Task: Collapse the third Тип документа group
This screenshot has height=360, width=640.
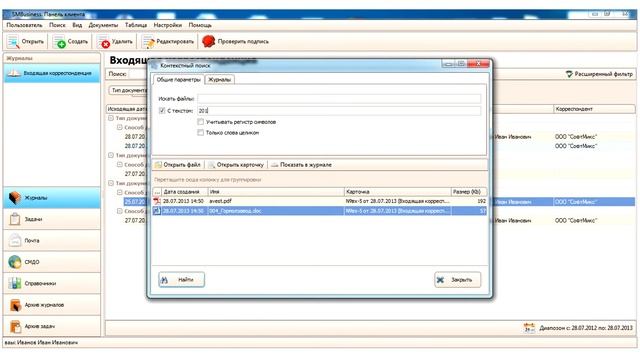Action: coord(111,183)
